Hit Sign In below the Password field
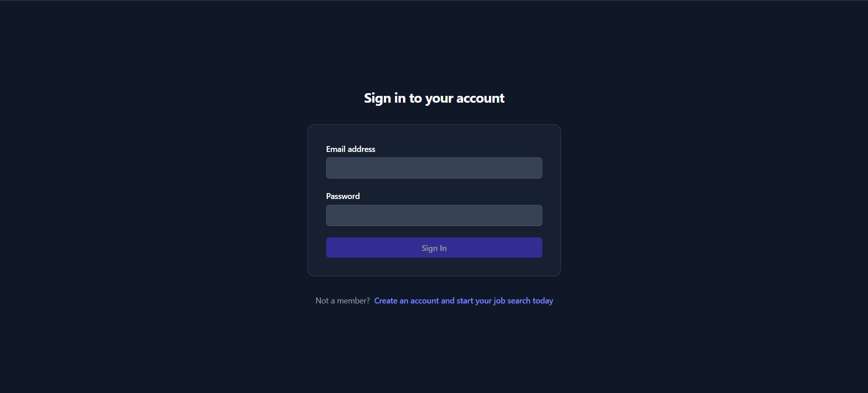This screenshot has height=393, width=868. pos(434,248)
